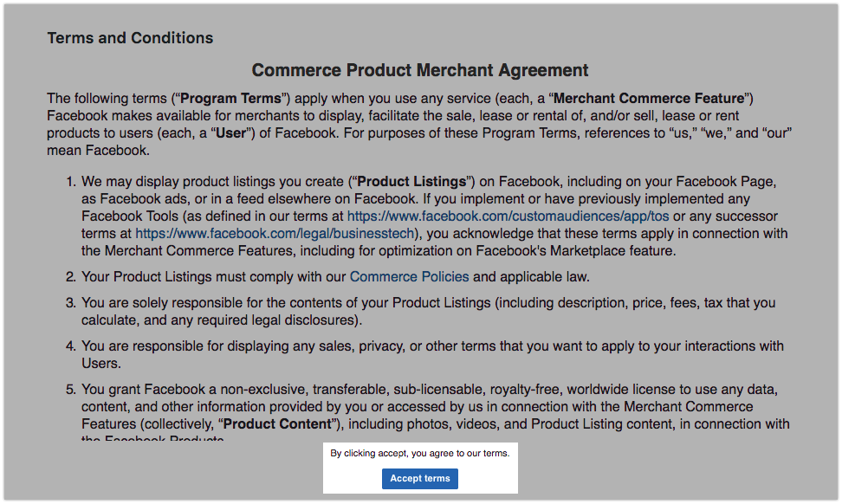Click the list number 3 marker
The image size is (842, 504).
point(71,303)
